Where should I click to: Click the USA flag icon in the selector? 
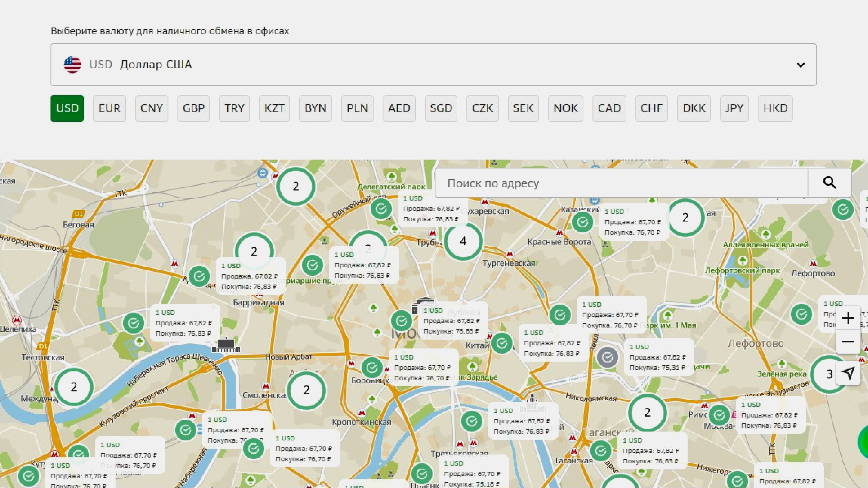72,65
